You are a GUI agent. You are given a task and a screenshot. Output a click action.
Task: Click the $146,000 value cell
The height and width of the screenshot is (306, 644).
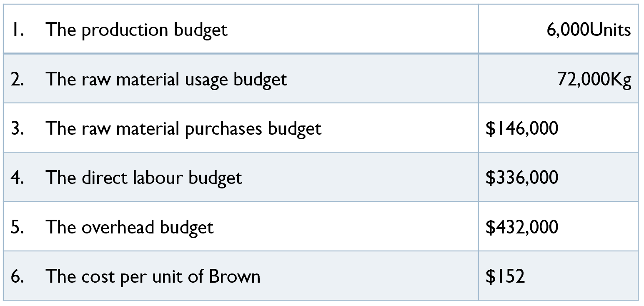click(521, 128)
